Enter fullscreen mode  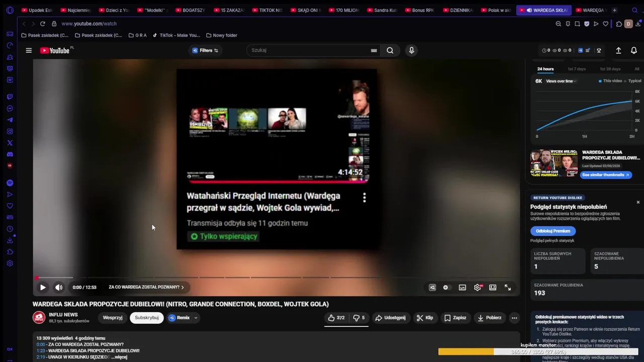click(508, 287)
